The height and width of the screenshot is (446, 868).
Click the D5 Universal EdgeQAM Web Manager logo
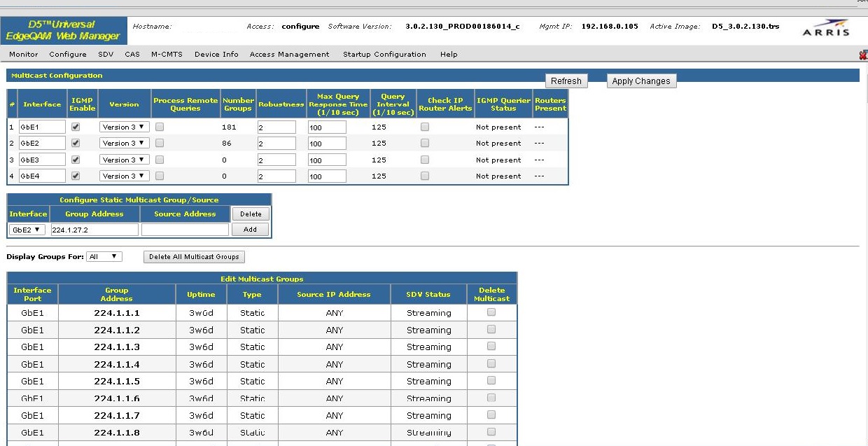click(63, 30)
